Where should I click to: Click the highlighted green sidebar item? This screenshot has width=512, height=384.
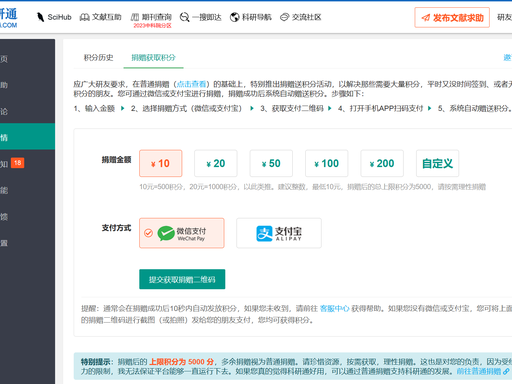click(27, 137)
